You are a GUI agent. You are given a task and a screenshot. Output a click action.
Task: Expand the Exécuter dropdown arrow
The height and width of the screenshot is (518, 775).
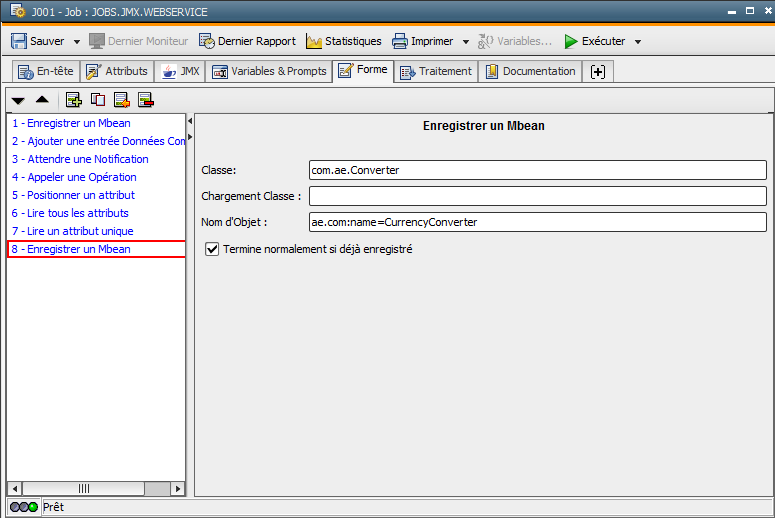(637, 42)
